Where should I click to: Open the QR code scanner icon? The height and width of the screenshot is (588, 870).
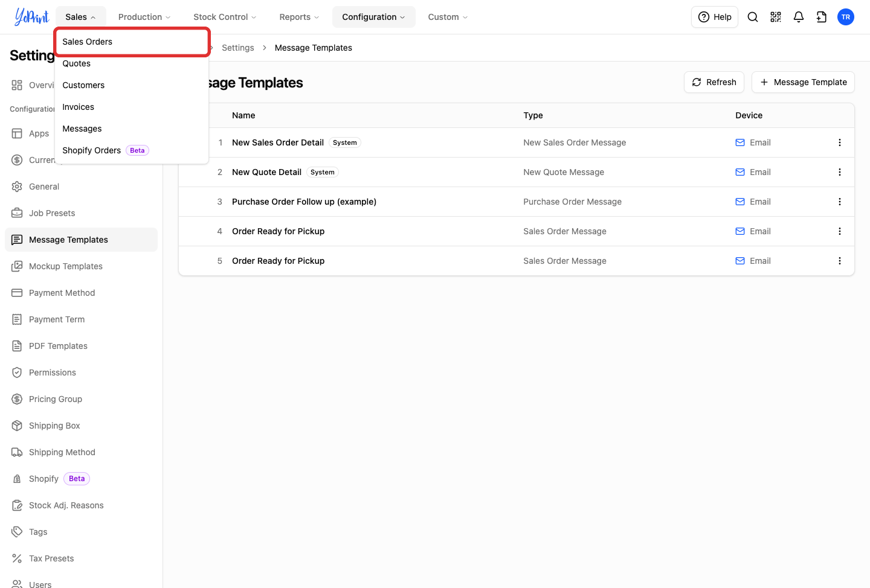[776, 17]
